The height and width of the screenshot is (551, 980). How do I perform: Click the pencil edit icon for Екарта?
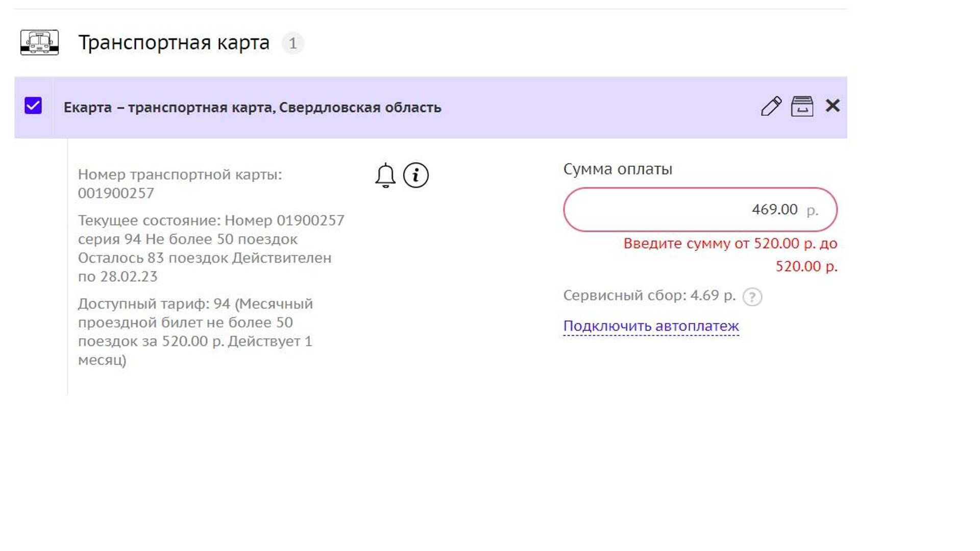771,106
